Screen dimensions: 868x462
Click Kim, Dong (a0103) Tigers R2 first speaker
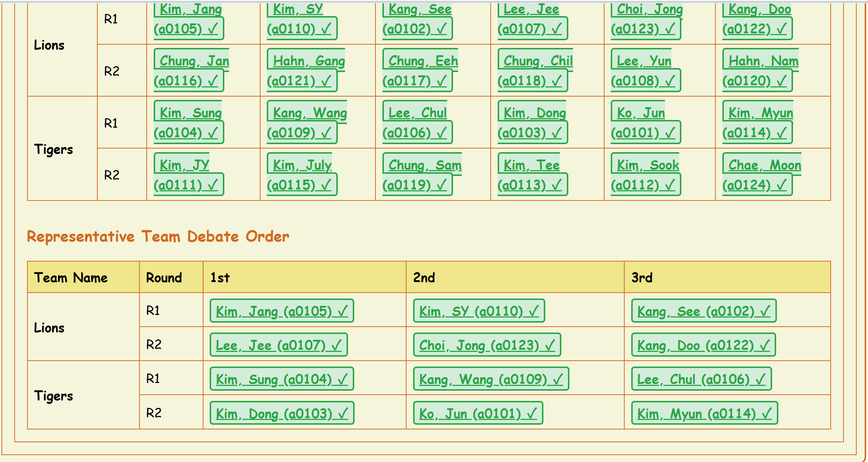[x=281, y=414]
